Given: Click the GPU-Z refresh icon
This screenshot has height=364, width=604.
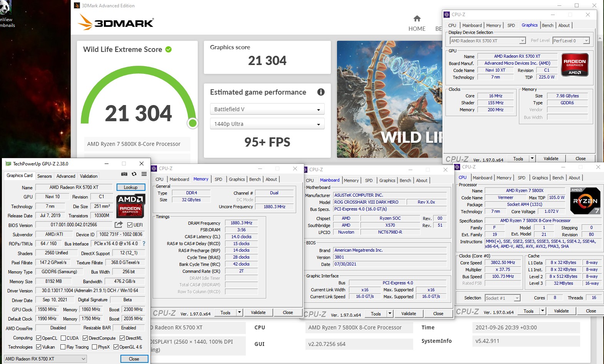Looking at the screenshot, I should click(x=134, y=174).
